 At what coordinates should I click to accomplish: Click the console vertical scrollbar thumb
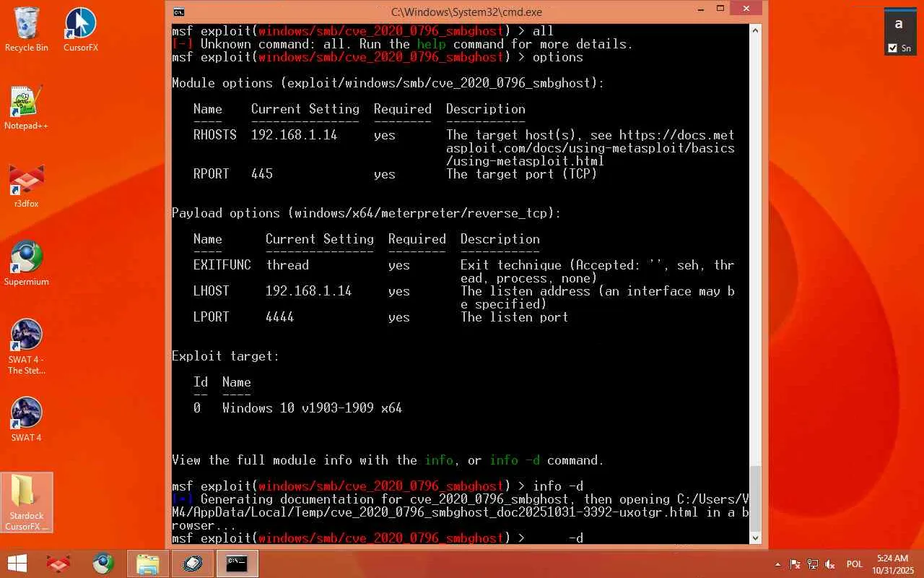(x=756, y=499)
